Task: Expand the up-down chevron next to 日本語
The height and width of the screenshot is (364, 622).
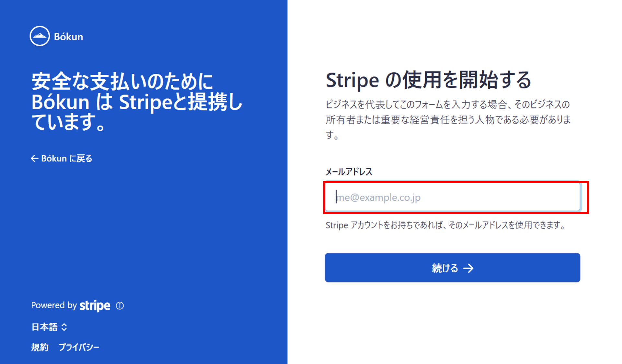Action: (x=64, y=327)
